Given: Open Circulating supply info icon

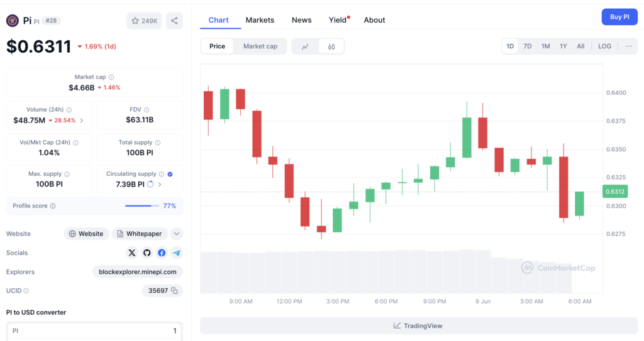Looking at the screenshot, I should click(162, 174).
